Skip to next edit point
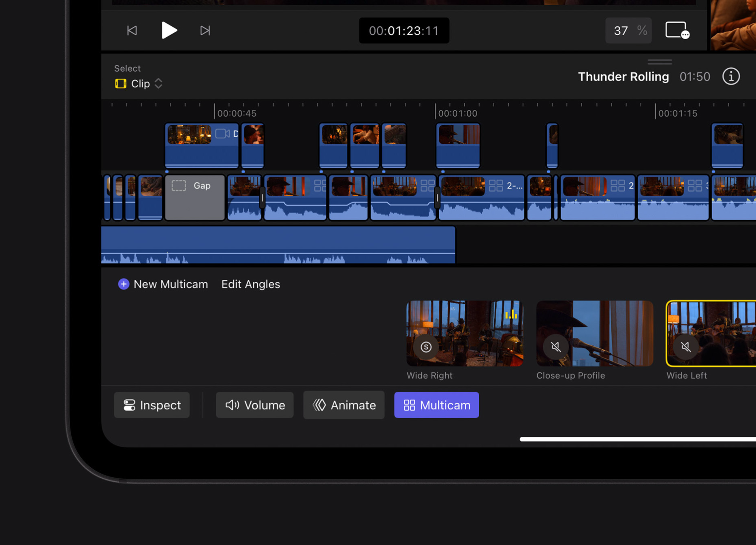This screenshot has height=545, width=756. coord(205,30)
